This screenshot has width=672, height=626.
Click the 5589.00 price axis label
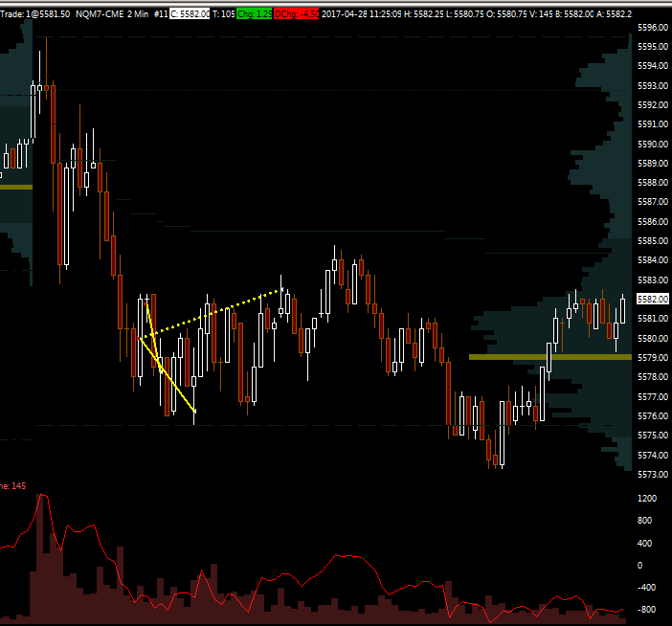tap(653, 164)
